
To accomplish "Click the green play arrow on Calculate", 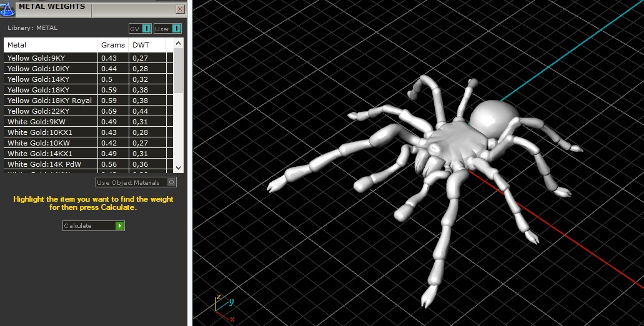I will tap(119, 225).
